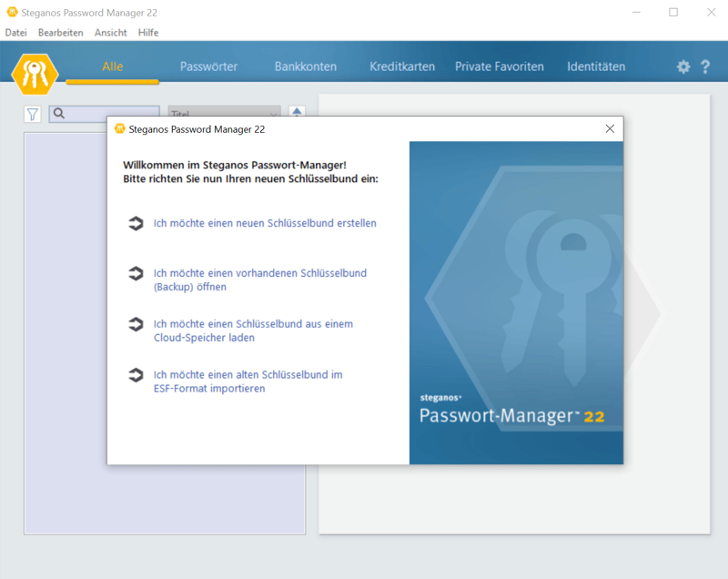The width and height of the screenshot is (728, 579).
Task: Toggle sort order with the up-arrow icon
Action: tap(297, 112)
